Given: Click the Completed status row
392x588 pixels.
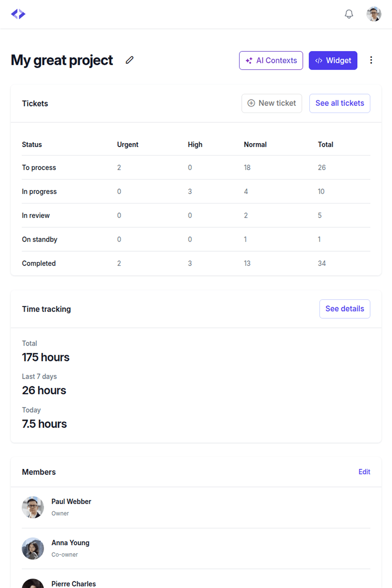Looking at the screenshot, I should click(196, 263).
